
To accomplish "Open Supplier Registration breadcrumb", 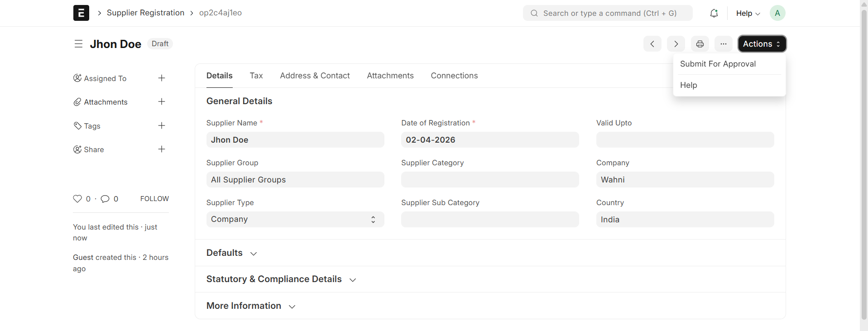I will (x=145, y=13).
